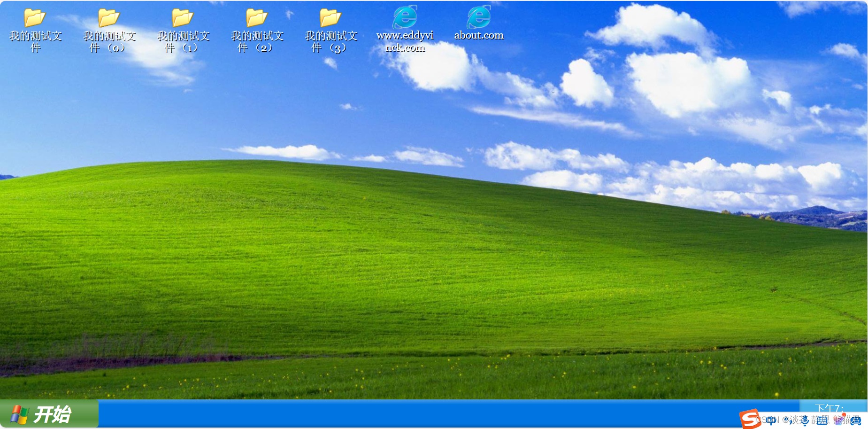Toggle the 中 Chinese input mode indicator

[x=770, y=420]
